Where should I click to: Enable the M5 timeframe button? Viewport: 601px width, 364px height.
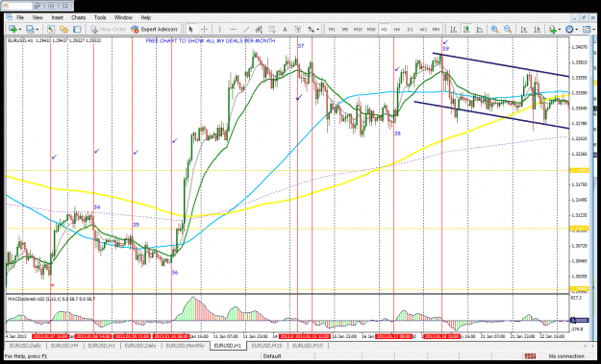click(345, 29)
